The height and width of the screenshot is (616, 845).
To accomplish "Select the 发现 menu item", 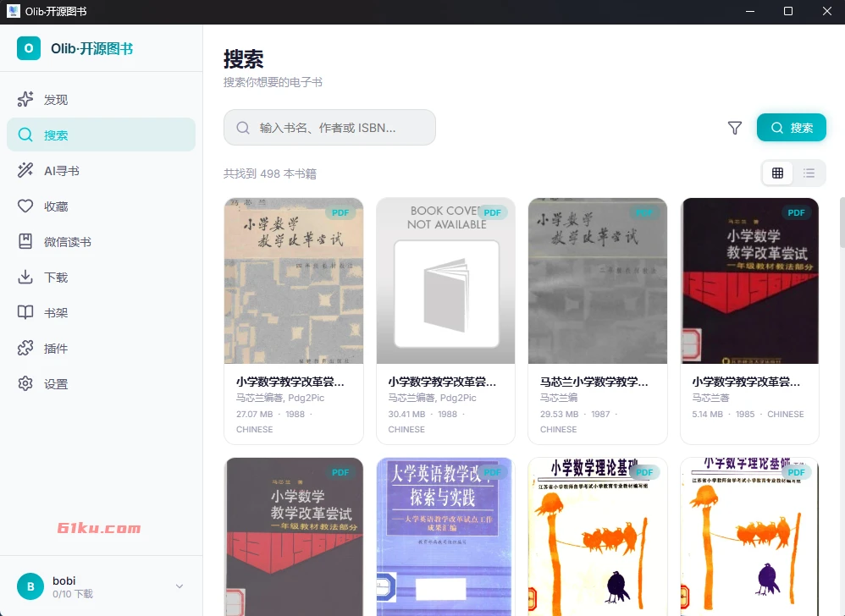I will point(101,99).
